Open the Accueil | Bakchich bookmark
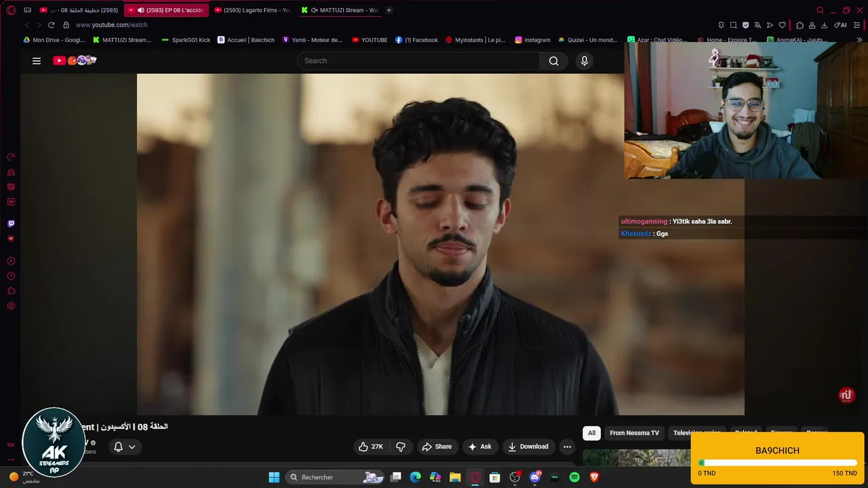The width and height of the screenshot is (868, 488). [246, 40]
